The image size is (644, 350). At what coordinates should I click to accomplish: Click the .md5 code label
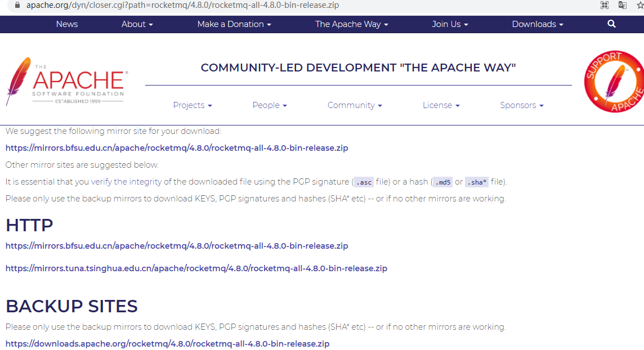pyautogui.click(x=442, y=182)
